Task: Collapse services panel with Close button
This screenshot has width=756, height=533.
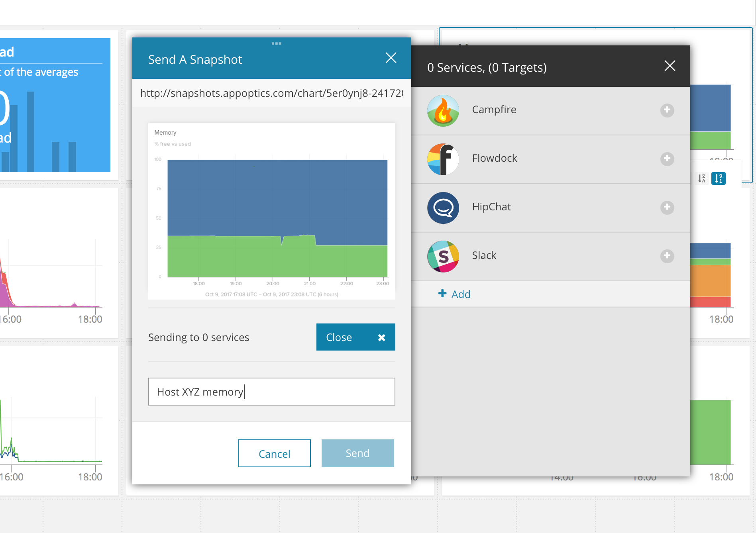Action: (x=355, y=337)
